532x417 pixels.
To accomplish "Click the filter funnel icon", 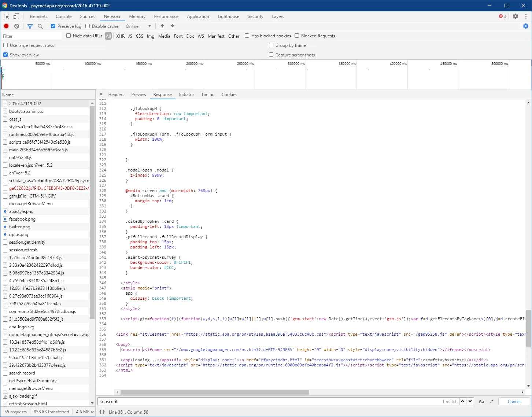I will (30, 26).
